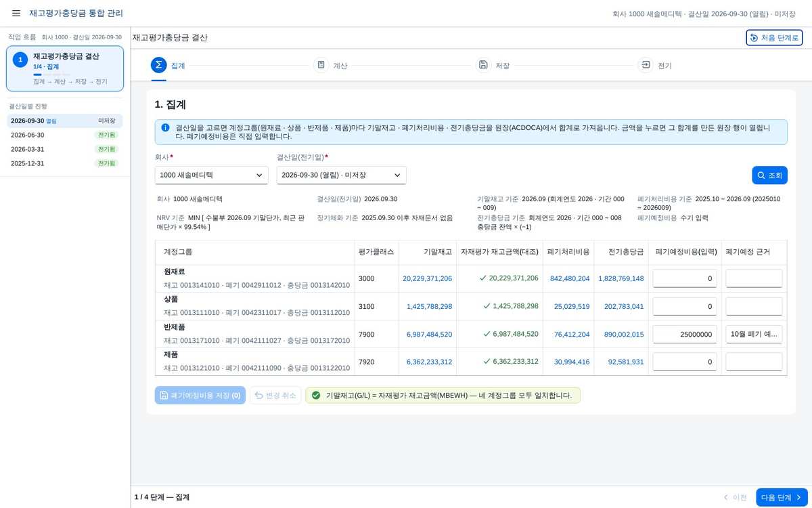Image resolution: width=812 pixels, height=508 pixels.
Task: Focus 원재료 폐기예정비용 input field
Action: pos(685,278)
